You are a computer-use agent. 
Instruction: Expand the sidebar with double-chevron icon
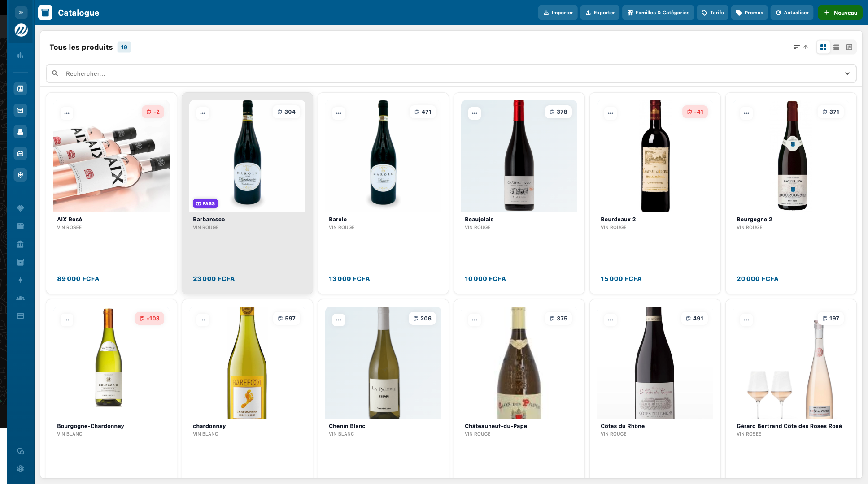click(21, 13)
